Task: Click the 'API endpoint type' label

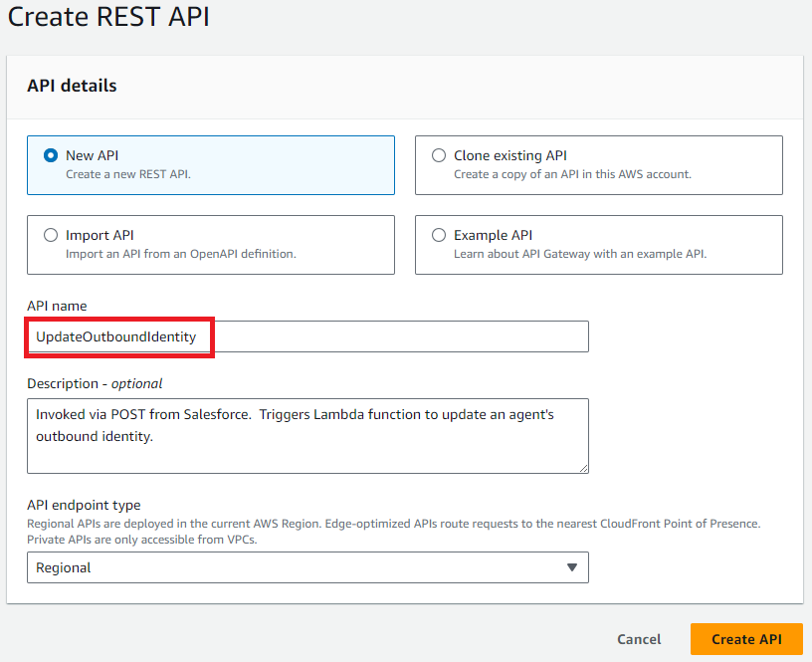Action: (84, 505)
